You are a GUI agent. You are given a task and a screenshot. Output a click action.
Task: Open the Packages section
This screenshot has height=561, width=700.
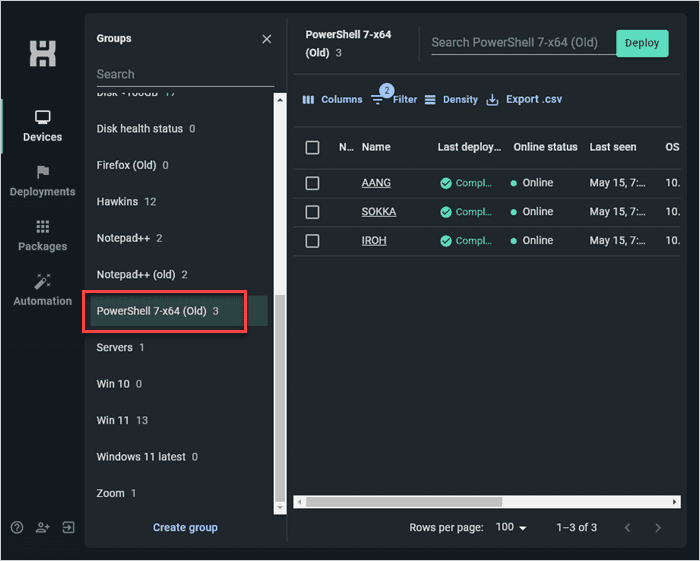click(42, 236)
